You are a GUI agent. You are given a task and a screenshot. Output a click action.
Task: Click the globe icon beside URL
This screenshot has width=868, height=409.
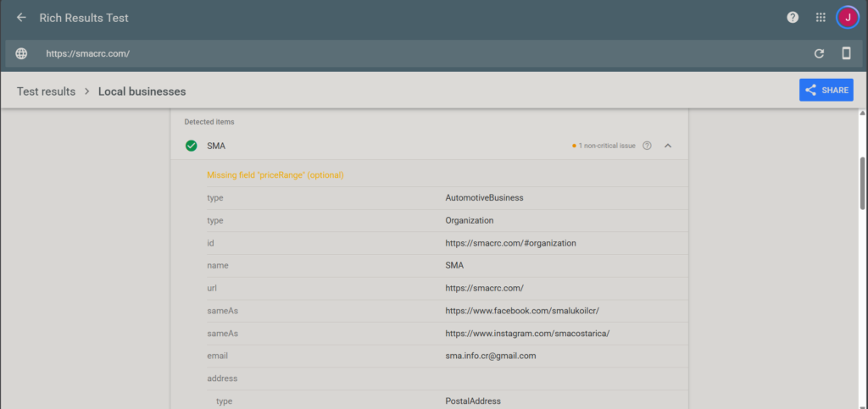[x=21, y=53]
